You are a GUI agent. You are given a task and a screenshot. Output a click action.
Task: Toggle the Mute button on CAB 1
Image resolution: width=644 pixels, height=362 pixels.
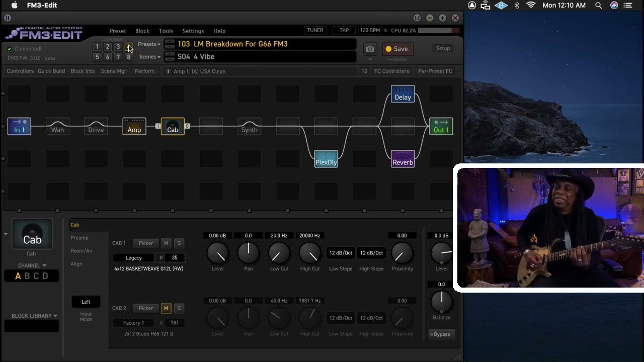(x=166, y=243)
